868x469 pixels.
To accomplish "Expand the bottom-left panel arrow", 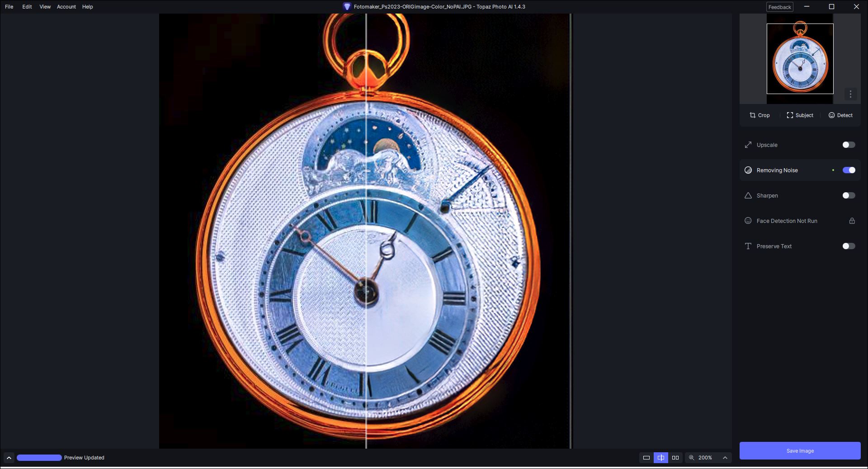I will coord(9,458).
